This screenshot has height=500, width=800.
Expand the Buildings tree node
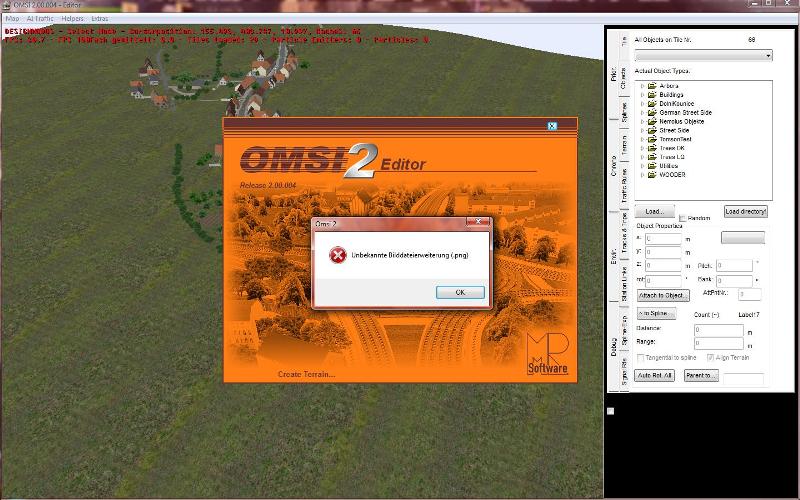pyautogui.click(x=642, y=95)
